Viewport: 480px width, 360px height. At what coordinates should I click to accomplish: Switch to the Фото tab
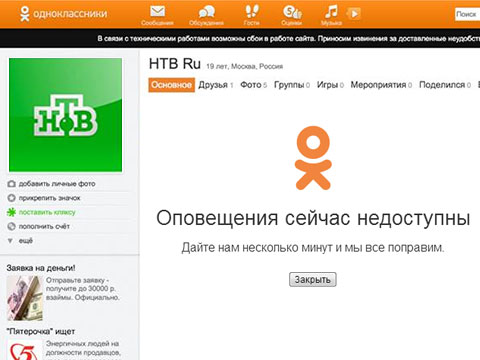[254, 85]
